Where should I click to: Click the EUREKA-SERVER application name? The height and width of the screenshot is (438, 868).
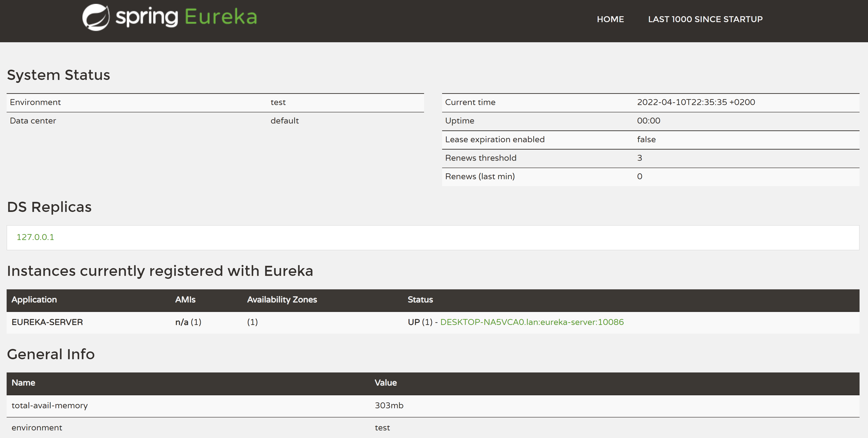[x=47, y=322]
